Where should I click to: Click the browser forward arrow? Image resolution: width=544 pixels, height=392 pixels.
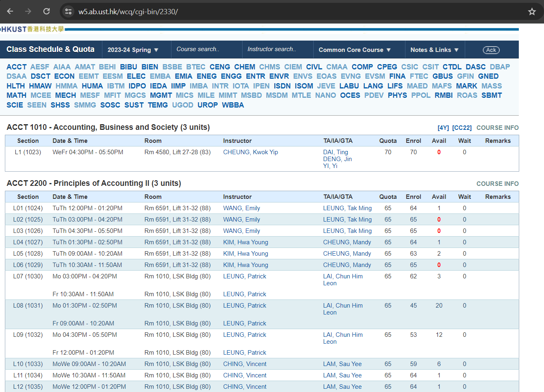(x=28, y=11)
